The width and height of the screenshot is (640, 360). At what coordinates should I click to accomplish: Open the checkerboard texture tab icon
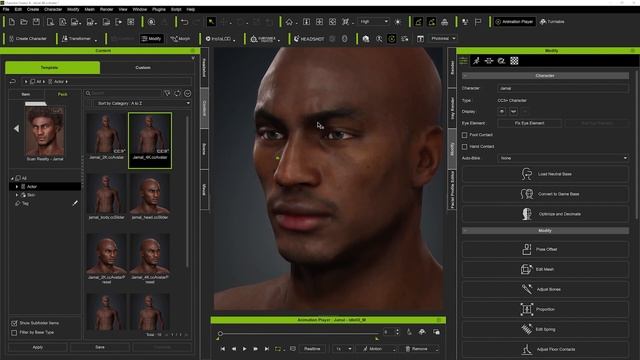click(514, 61)
